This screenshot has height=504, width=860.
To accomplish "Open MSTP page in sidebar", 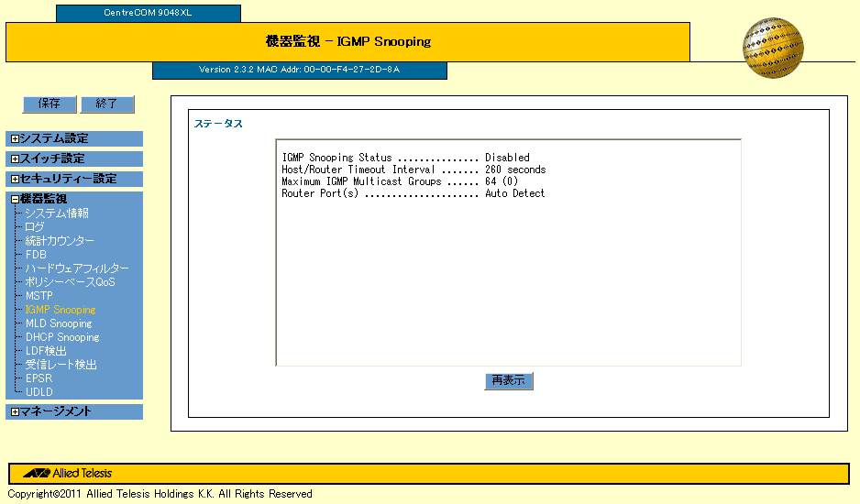I will (39, 296).
